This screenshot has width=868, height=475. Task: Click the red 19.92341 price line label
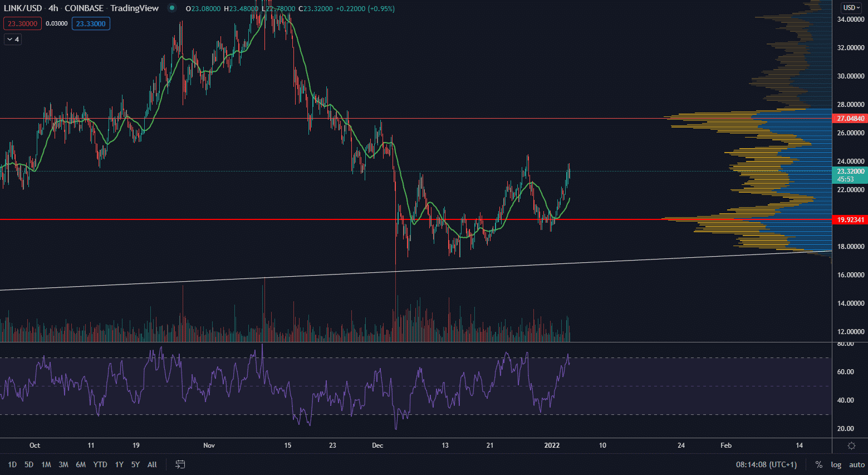click(850, 220)
